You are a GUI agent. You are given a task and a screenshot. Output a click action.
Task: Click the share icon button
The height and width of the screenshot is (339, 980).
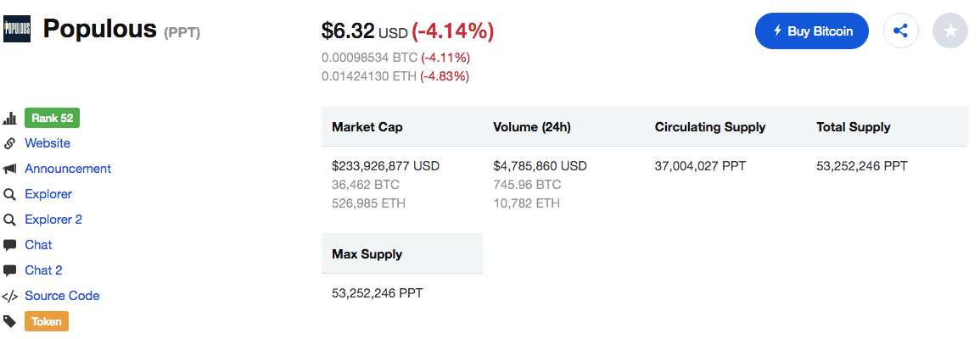[x=901, y=31]
